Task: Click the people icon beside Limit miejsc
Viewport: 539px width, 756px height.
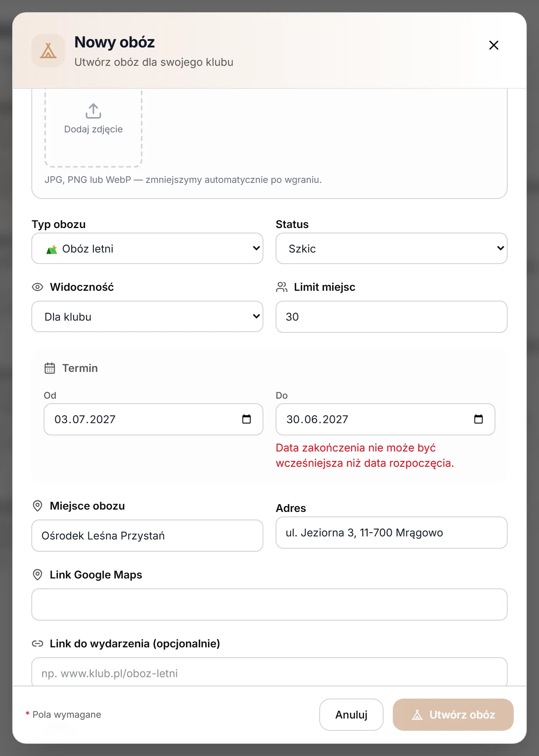Action: tap(282, 287)
